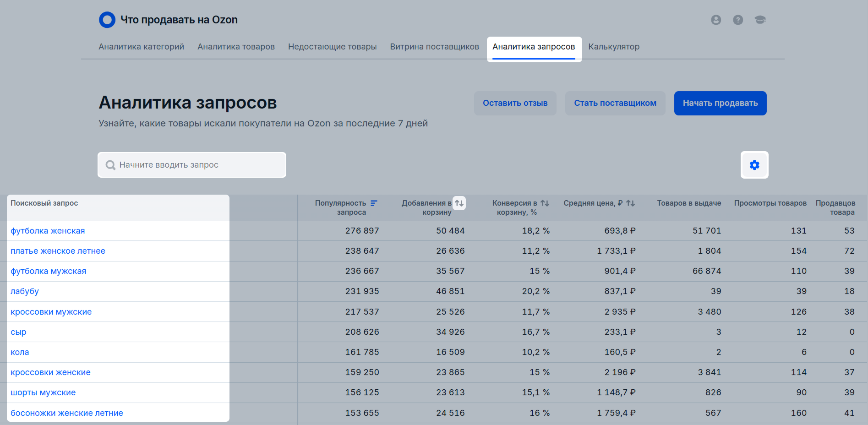The width and height of the screenshot is (868, 425).
Task: Open query кроссовки мужские
Action: point(51,312)
